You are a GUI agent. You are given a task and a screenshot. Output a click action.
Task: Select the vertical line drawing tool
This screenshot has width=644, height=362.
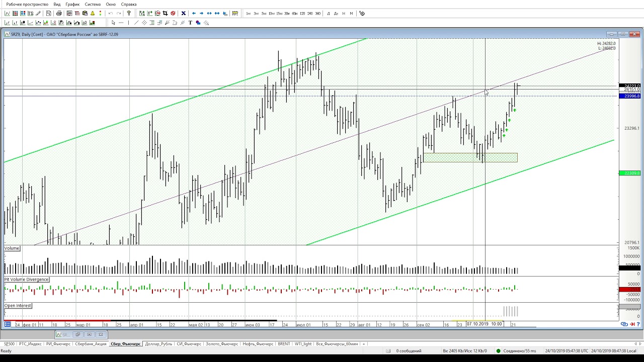[x=128, y=23]
